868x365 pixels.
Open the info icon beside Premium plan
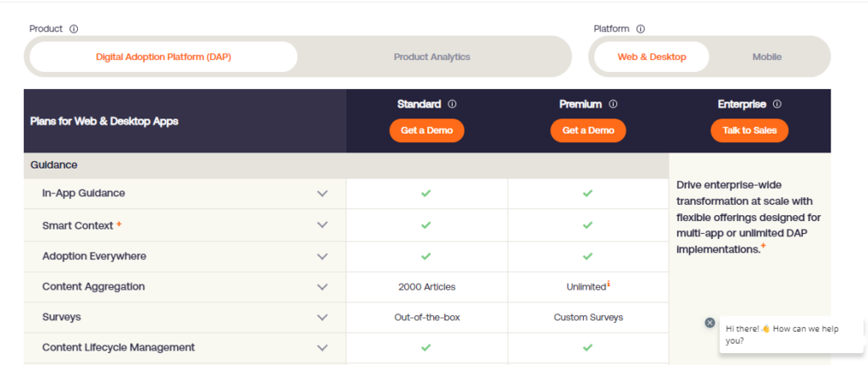coord(613,104)
